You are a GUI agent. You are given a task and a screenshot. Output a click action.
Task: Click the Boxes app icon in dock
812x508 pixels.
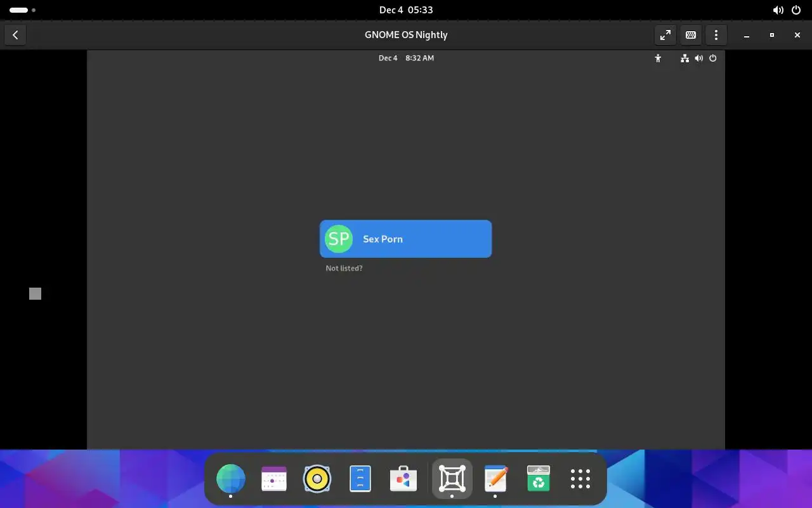452,478
